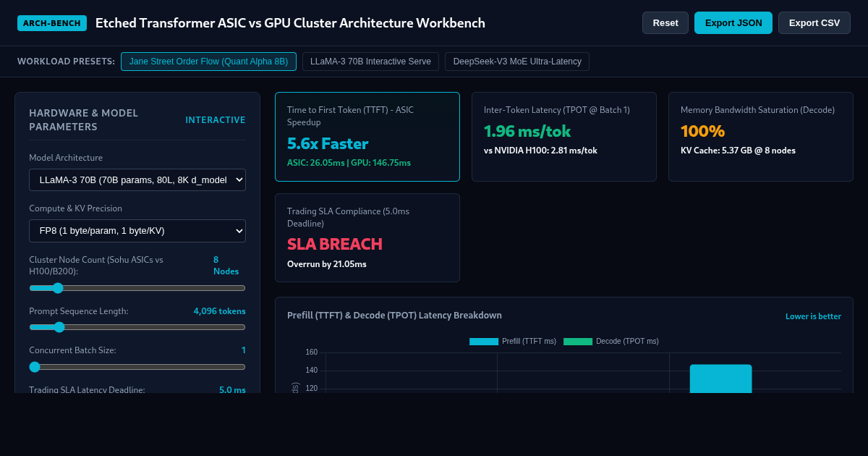The height and width of the screenshot is (456, 868).
Task: Click the '5.6x Faster' value
Action: pos(328,143)
